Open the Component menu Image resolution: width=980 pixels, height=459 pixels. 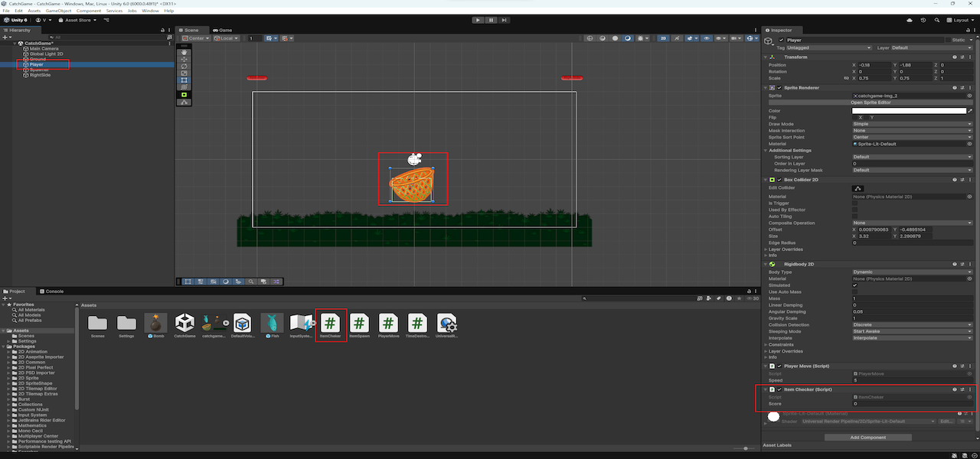tap(89, 11)
